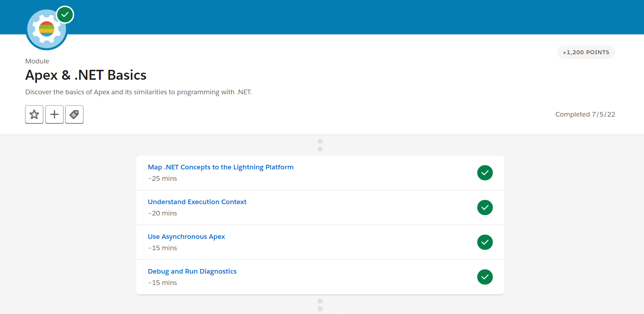Click the star favorite icon button

pos(34,114)
